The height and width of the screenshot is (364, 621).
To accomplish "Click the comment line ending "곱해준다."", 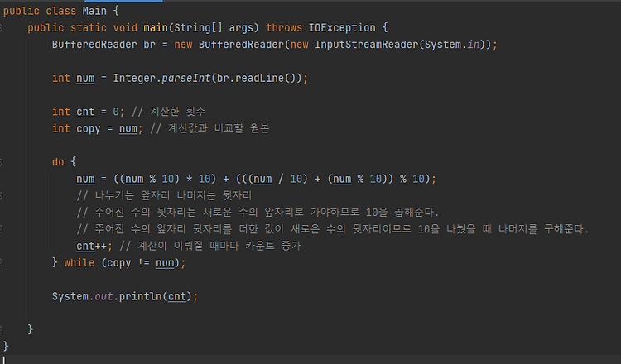I will pos(258,212).
